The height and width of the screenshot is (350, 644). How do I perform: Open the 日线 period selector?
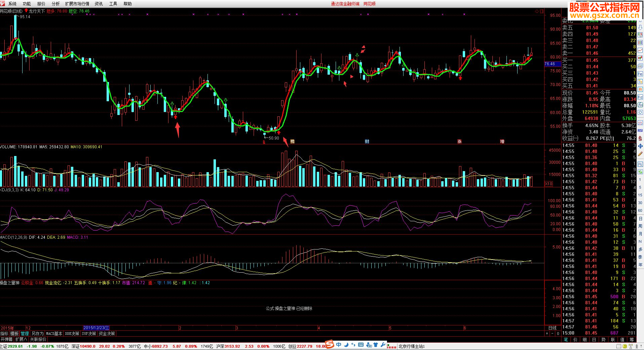point(553,328)
